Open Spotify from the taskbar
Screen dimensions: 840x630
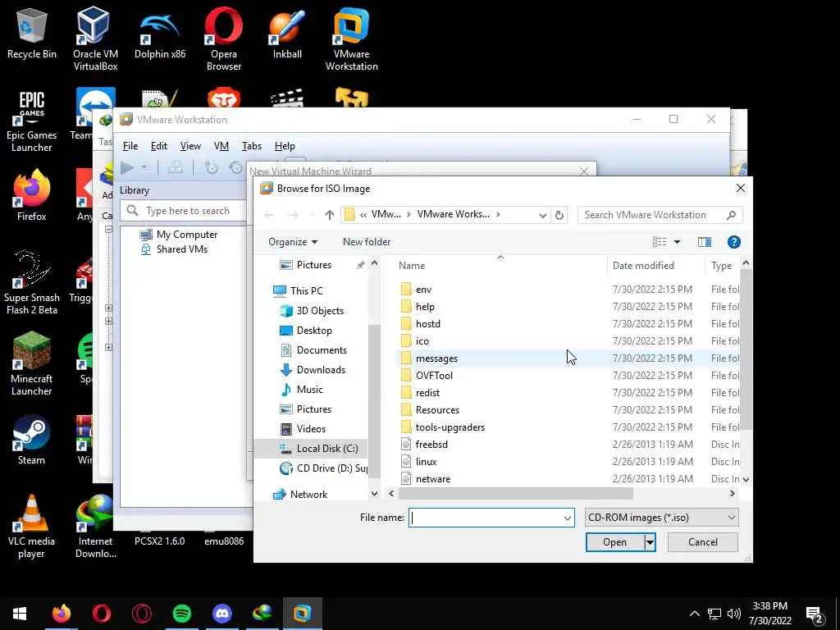[x=182, y=614]
